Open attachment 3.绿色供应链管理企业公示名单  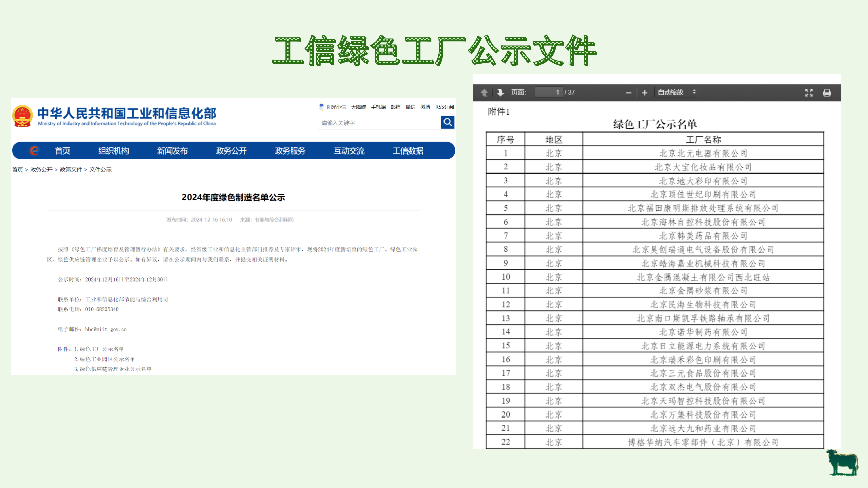pyautogui.click(x=113, y=369)
